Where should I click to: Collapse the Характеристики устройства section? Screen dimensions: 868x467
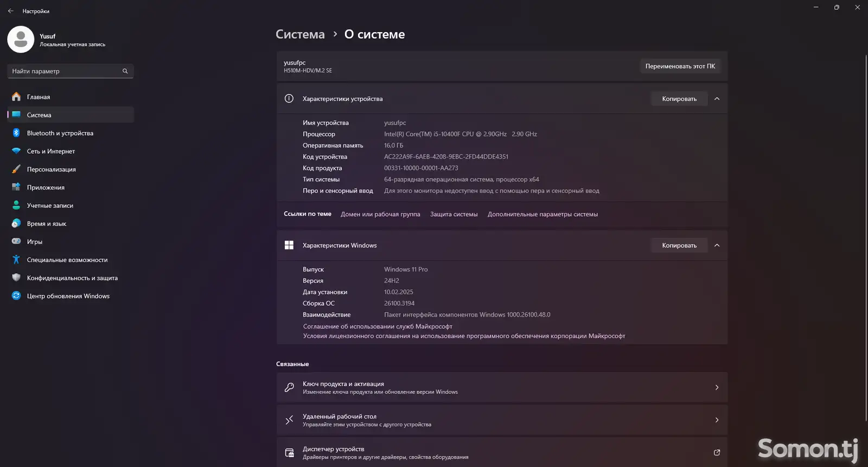tap(717, 99)
